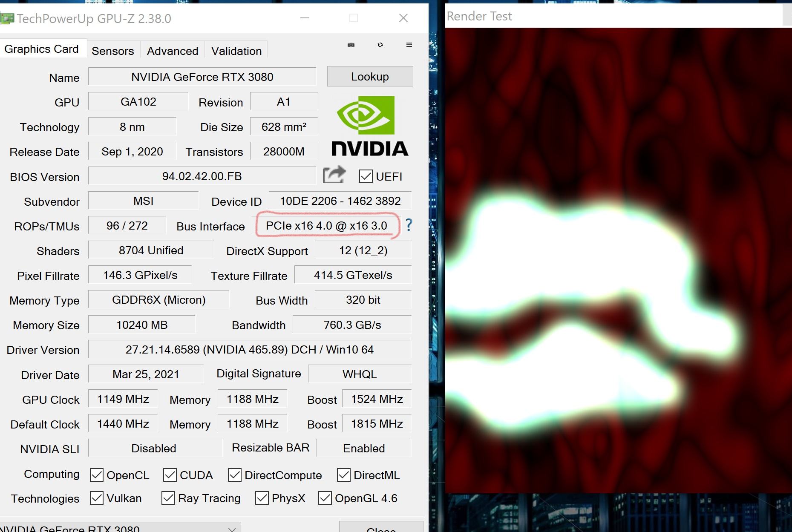
Task: Click the refresh icon in GPU-Z
Action: coord(380,45)
